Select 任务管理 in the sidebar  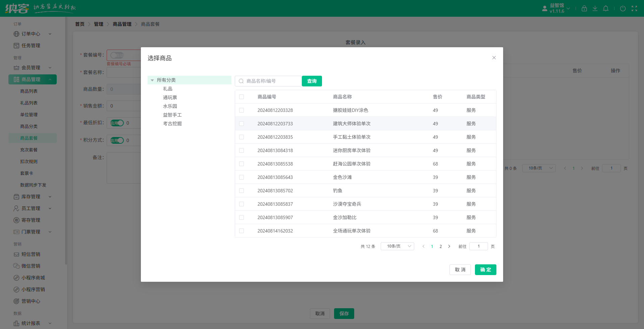[x=31, y=46]
